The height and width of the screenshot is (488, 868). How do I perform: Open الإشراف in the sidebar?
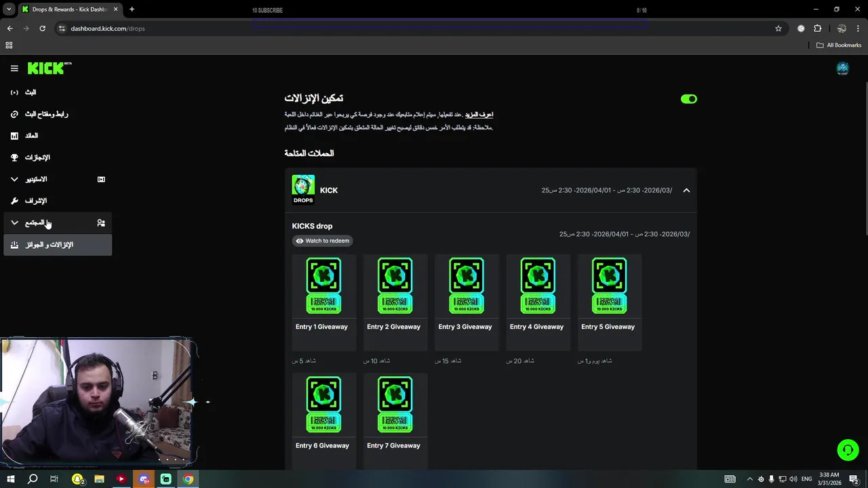(x=58, y=201)
